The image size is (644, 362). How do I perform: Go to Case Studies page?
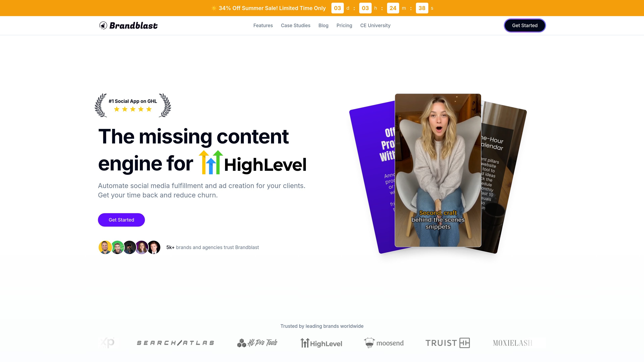[x=296, y=25]
